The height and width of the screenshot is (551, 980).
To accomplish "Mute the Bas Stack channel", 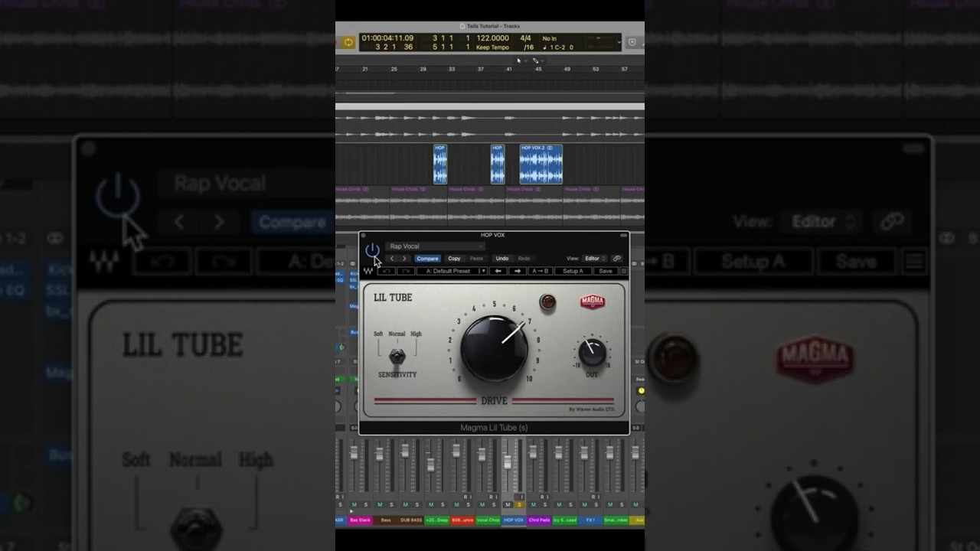I will [x=354, y=504].
